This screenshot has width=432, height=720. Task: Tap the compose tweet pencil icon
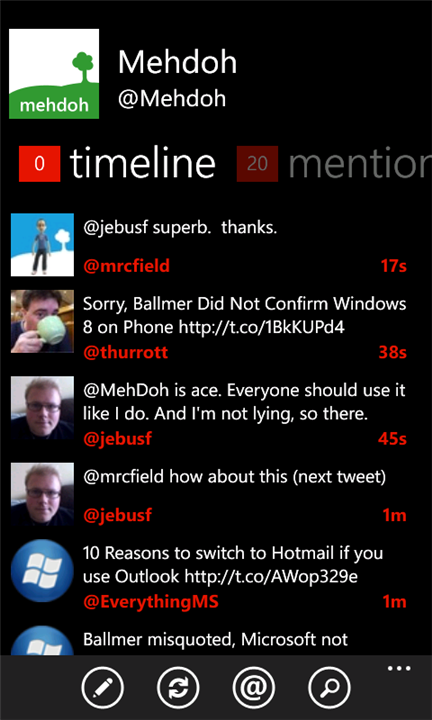102,688
